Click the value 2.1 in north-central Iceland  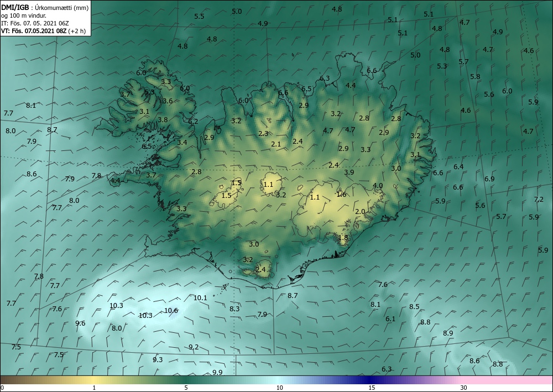coord(276,144)
